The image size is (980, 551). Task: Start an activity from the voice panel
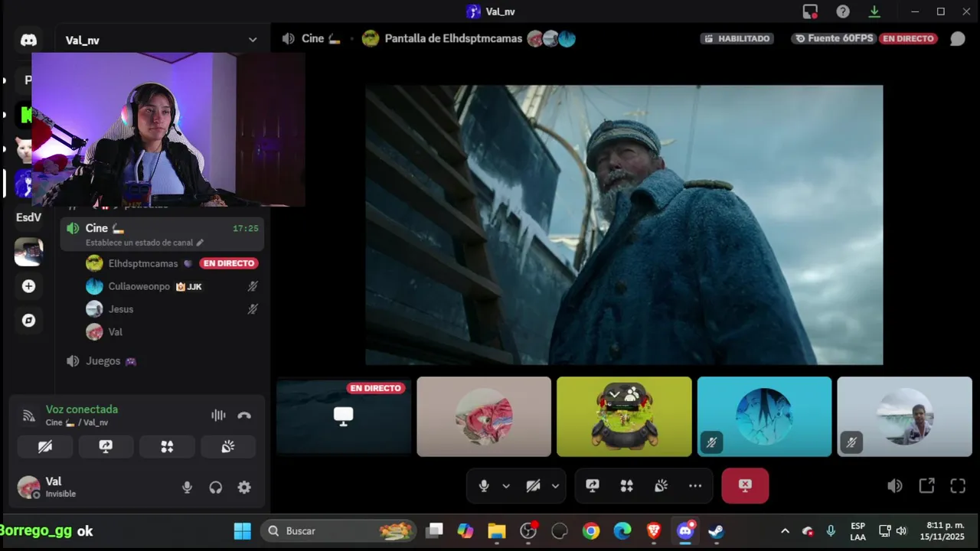(x=167, y=447)
